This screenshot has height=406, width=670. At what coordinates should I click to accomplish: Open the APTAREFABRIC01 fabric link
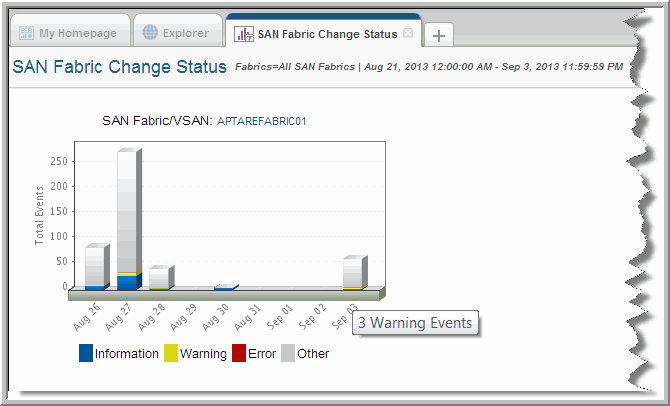261,121
